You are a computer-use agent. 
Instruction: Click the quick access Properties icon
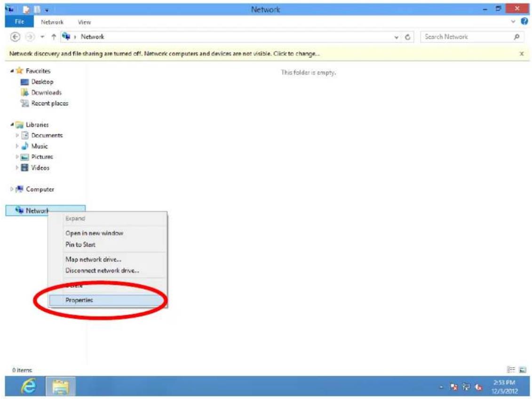point(26,10)
